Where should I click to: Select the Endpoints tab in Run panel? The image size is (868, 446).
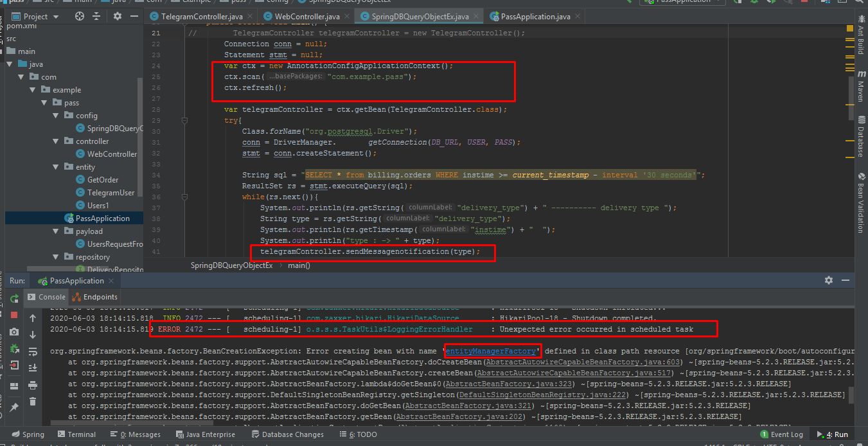pyautogui.click(x=96, y=297)
